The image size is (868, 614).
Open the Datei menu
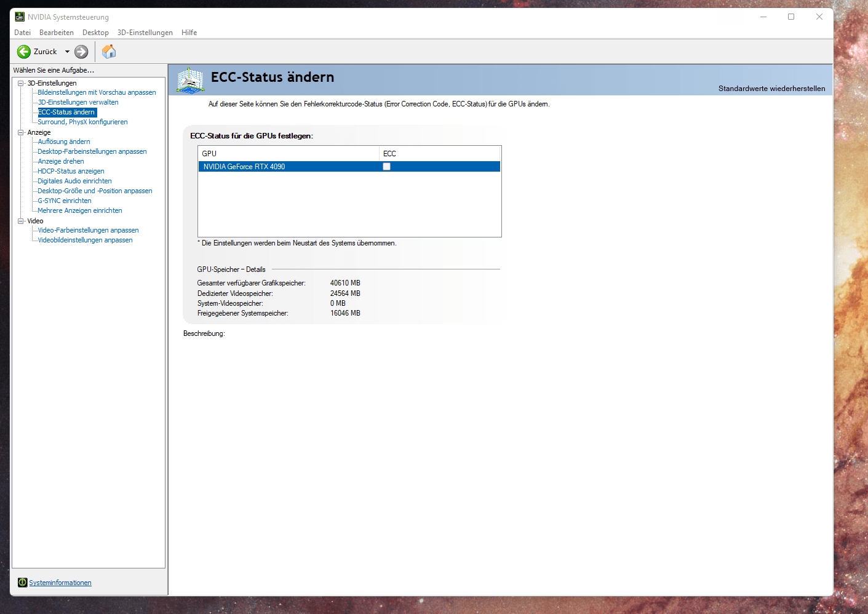tap(22, 33)
